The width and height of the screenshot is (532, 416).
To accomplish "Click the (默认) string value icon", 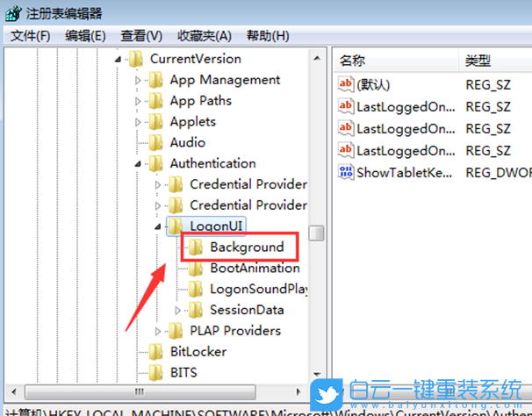I will click(x=346, y=84).
